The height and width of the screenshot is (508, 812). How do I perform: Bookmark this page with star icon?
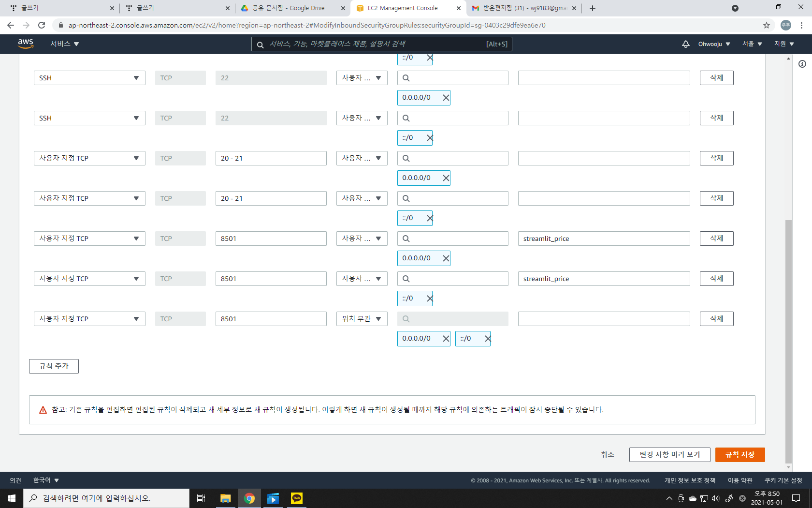(x=767, y=25)
